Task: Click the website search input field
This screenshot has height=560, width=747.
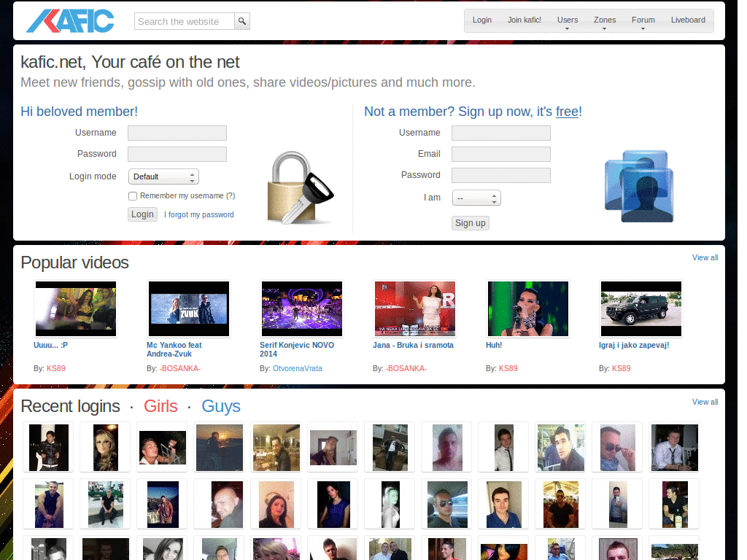Action: pyautogui.click(x=185, y=21)
